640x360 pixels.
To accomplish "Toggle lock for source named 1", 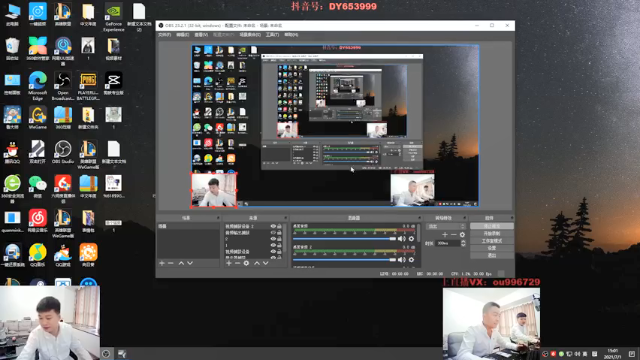I will click(x=280, y=245).
